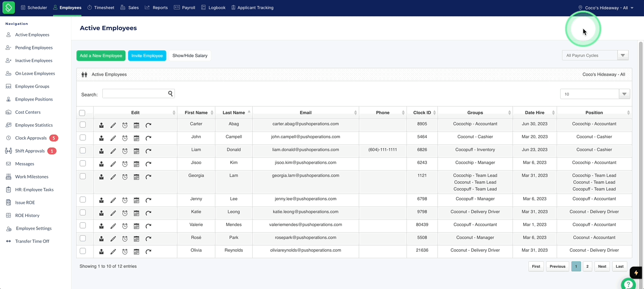
Task: Select the checkbox for Olivia Reynolds
Action: point(83,251)
